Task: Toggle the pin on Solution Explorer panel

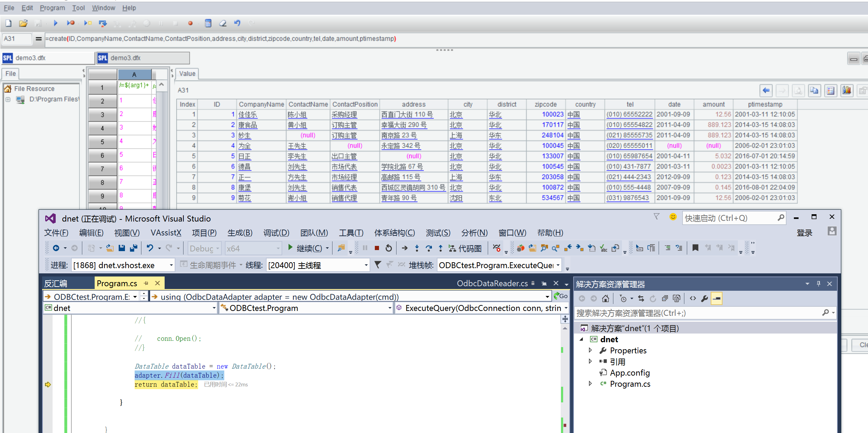Action: click(x=818, y=284)
